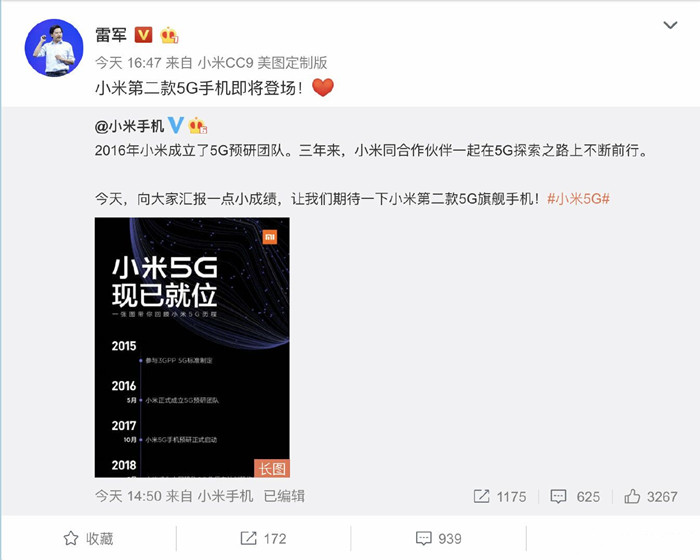Screen dimensions: 700x560
Task: Repost via the 172 forward button
Action: [x=263, y=539]
